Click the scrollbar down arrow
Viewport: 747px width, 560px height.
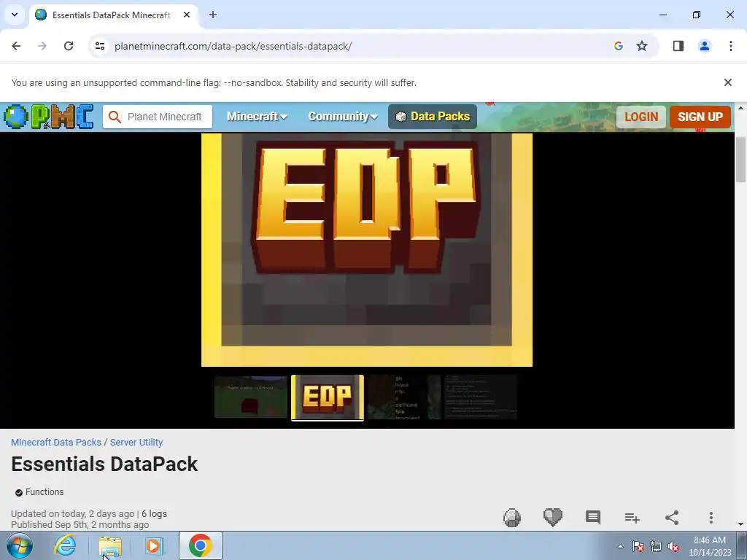pyautogui.click(x=741, y=524)
